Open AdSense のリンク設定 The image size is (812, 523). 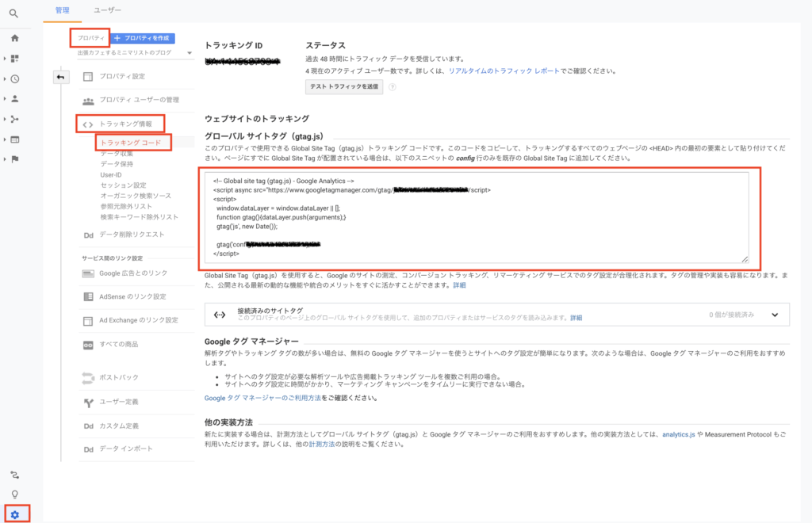[x=132, y=297]
